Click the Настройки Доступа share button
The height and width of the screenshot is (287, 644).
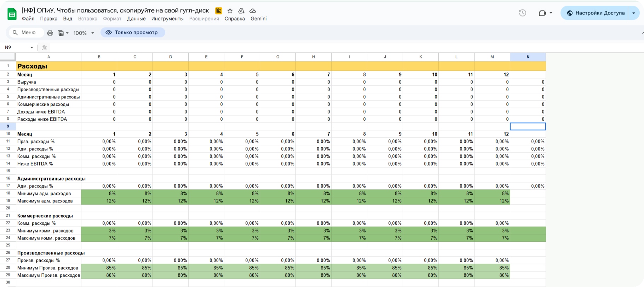pos(595,13)
